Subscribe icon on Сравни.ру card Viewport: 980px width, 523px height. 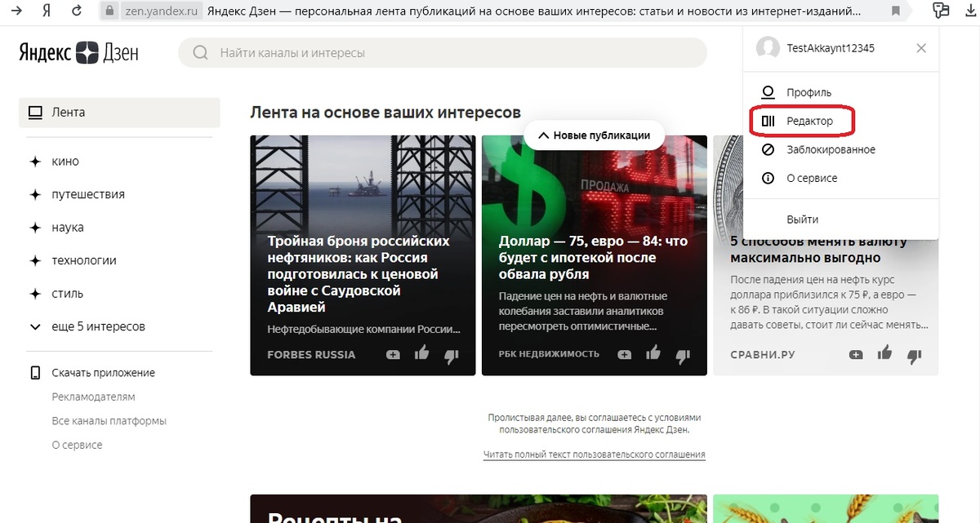click(x=856, y=355)
